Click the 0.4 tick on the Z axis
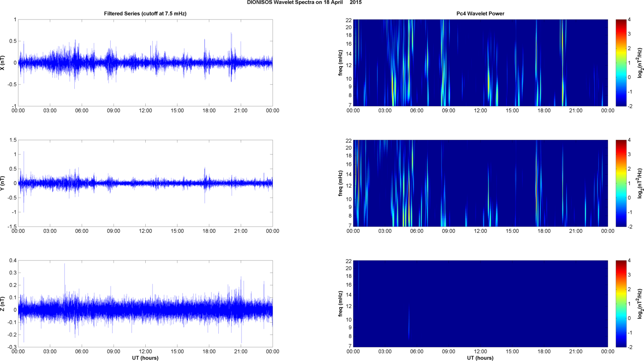The image size is (644, 361). coord(13,261)
